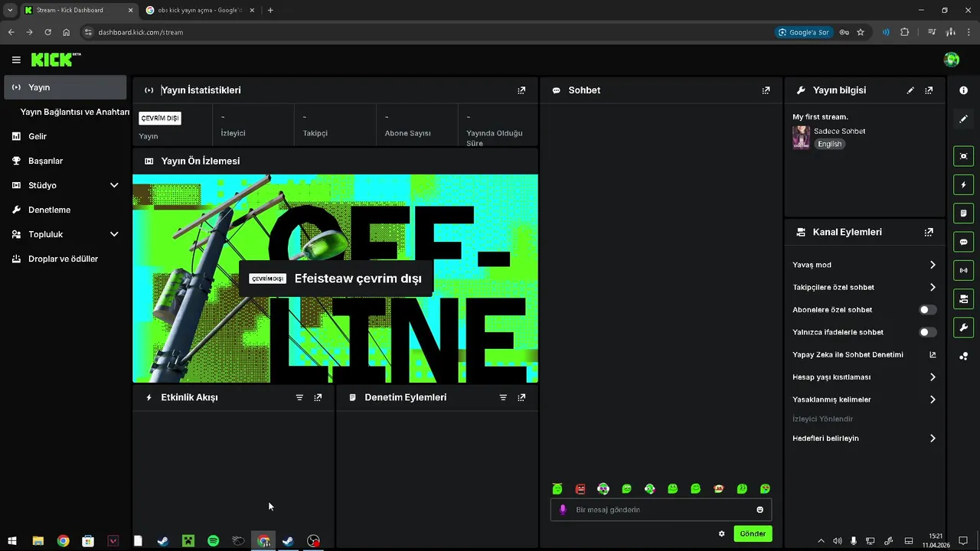
Task: Click the green Gönder button
Action: point(753,533)
